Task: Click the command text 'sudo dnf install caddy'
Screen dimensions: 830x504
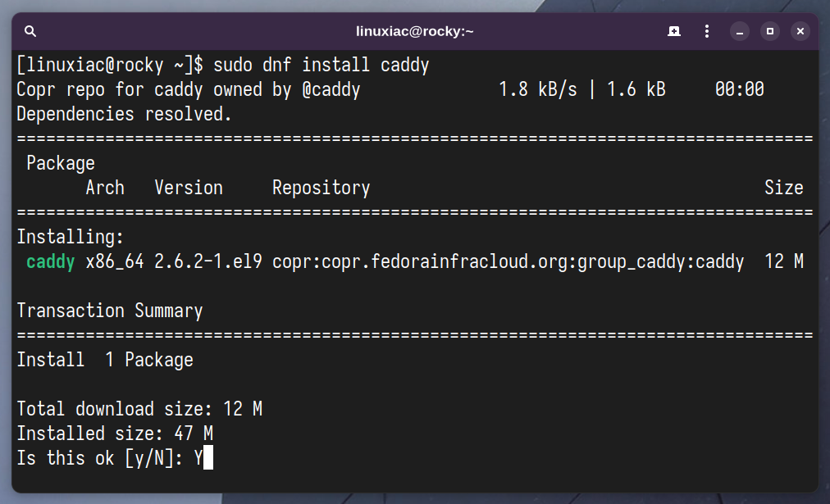Action: click(x=321, y=65)
